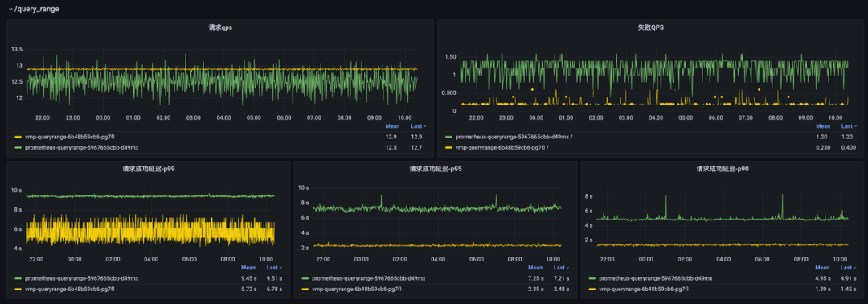Viewport: 868px width, 304px height.
Task: Click the 7.21 s last value
Action: pos(561,278)
